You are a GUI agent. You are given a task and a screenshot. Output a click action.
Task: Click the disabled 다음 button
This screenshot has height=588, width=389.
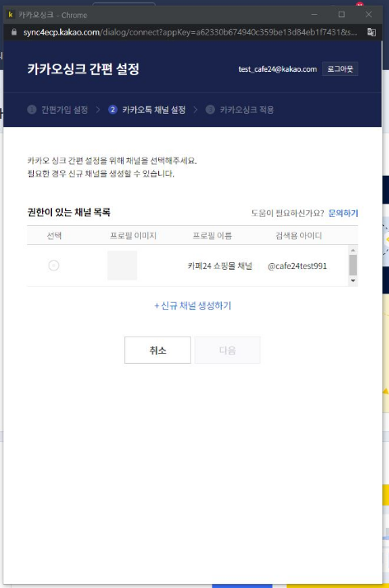(x=227, y=350)
